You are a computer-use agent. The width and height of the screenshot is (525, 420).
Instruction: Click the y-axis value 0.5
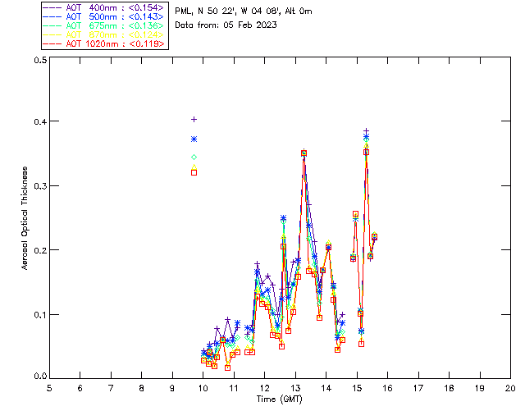tap(40, 60)
